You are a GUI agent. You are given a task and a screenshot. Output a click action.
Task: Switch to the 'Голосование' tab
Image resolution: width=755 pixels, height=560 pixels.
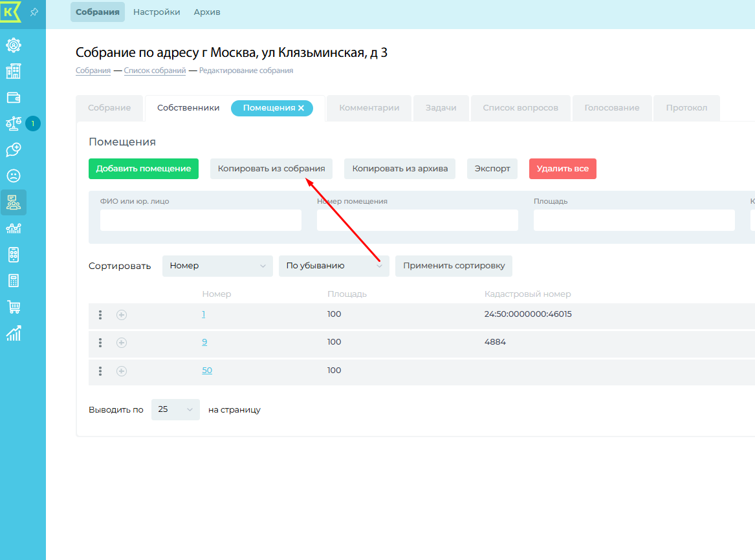[x=611, y=108]
